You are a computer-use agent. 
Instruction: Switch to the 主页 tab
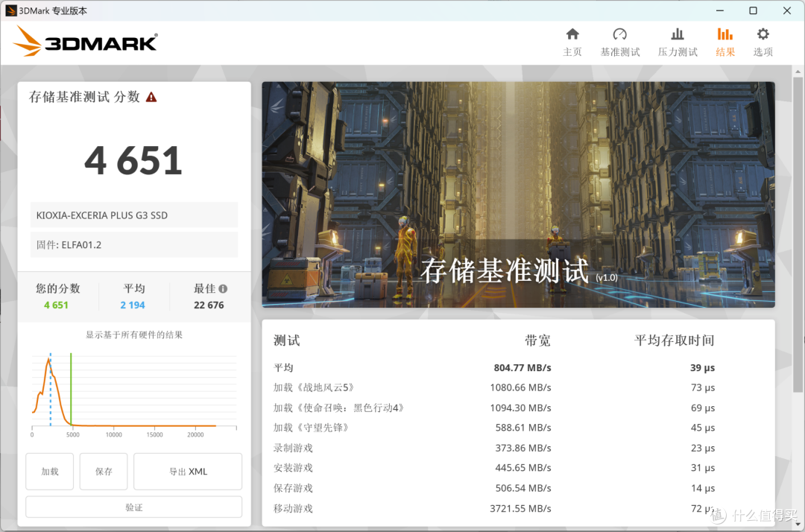(572, 42)
